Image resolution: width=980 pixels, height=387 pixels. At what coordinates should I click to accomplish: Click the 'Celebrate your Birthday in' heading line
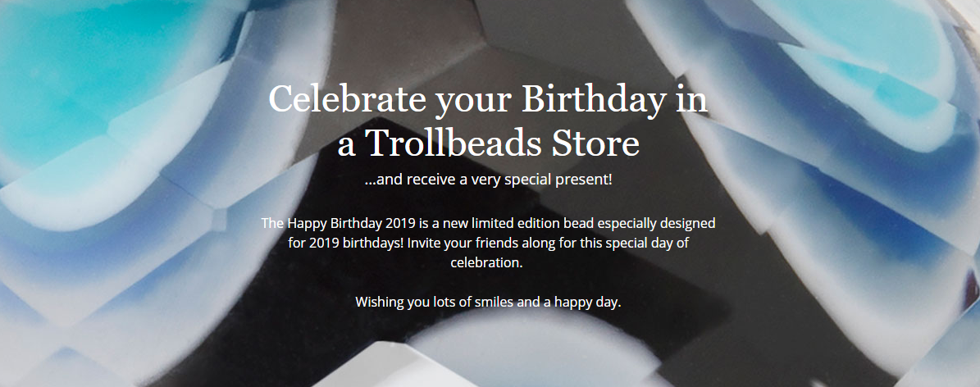[x=488, y=100]
